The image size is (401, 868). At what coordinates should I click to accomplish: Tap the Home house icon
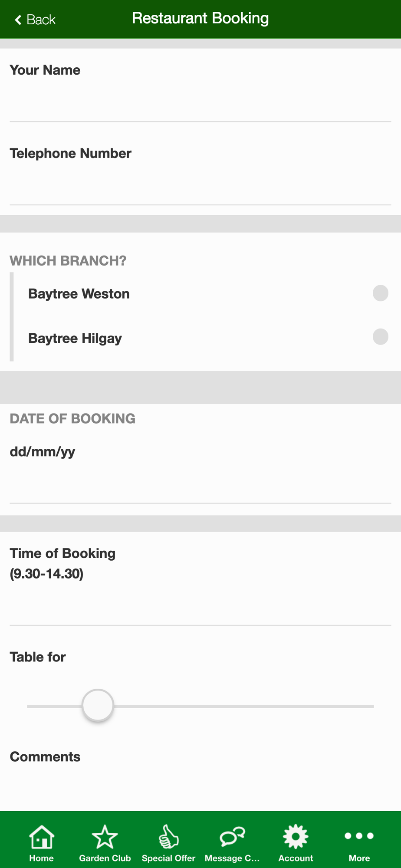pos(41,836)
